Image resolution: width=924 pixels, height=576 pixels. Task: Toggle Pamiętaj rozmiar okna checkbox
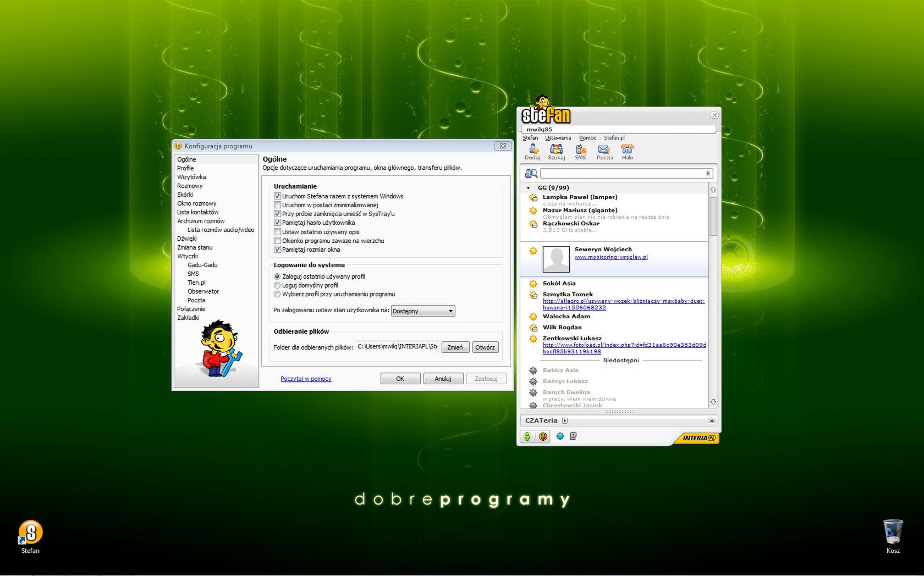(277, 250)
